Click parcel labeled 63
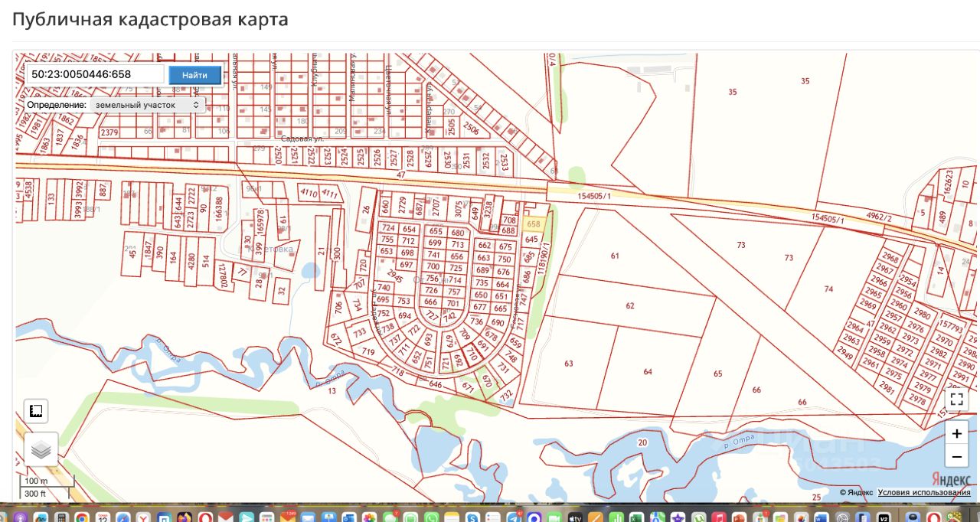 tap(569, 364)
